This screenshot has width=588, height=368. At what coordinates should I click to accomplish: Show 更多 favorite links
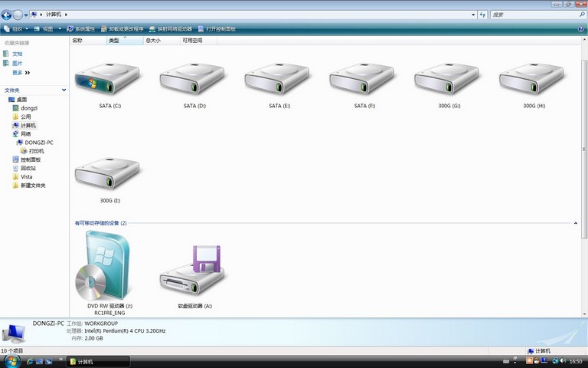click(x=21, y=73)
